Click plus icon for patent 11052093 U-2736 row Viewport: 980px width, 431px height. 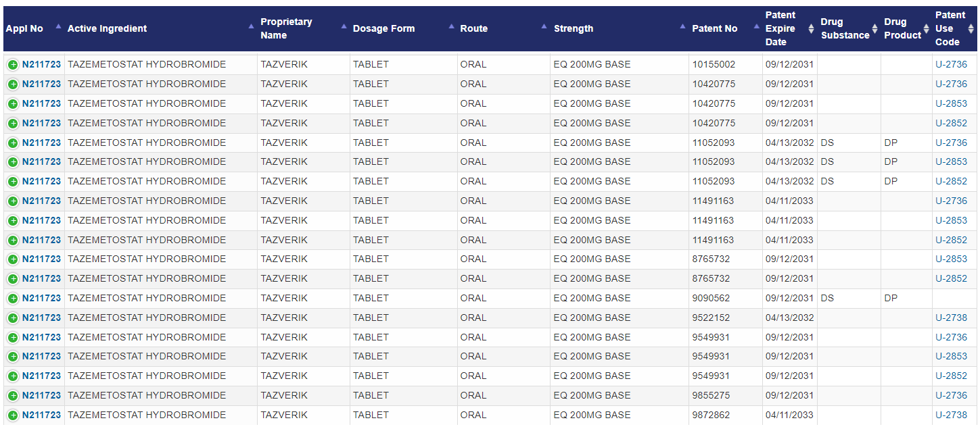(x=13, y=143)
